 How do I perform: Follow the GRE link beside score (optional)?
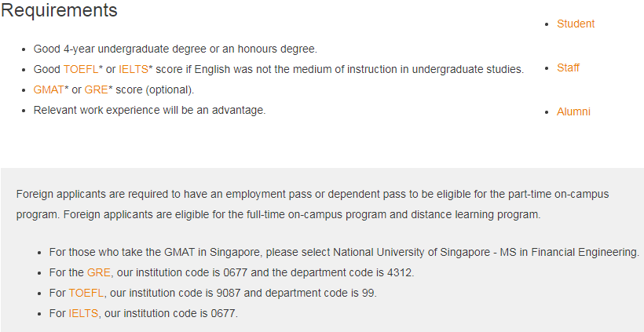(96, 90)
